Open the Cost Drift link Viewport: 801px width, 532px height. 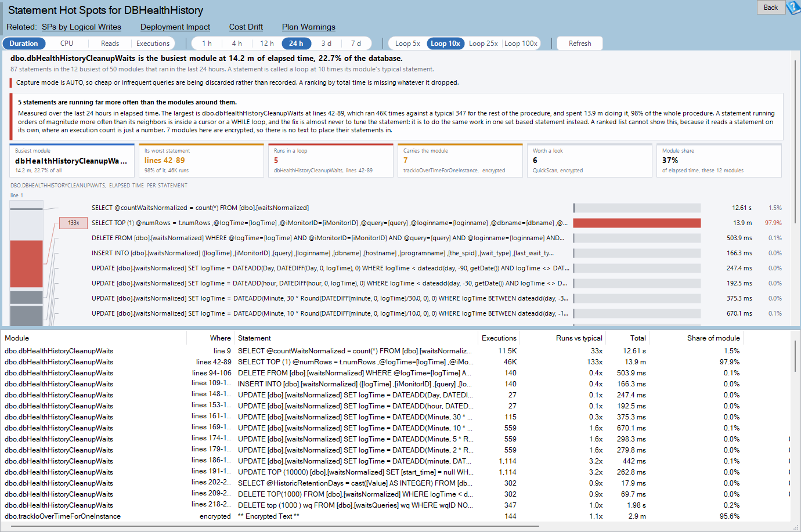[x=246, y=27]
